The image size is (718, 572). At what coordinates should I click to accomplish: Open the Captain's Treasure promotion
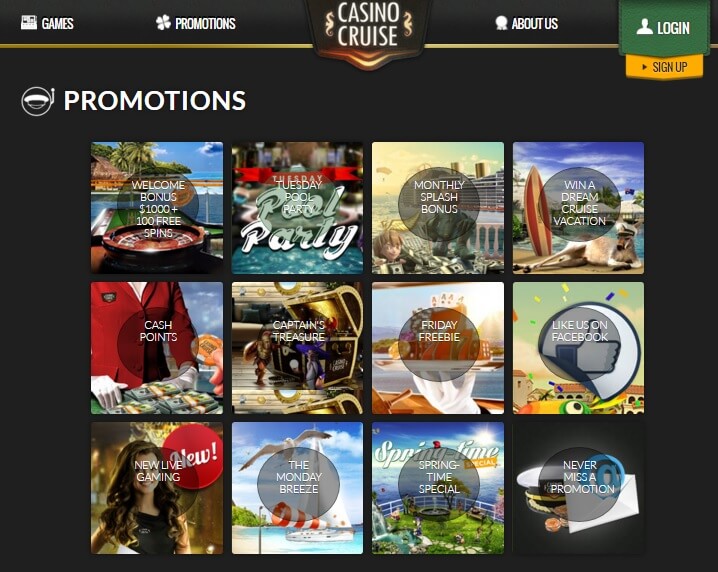(x=297, y=348)
